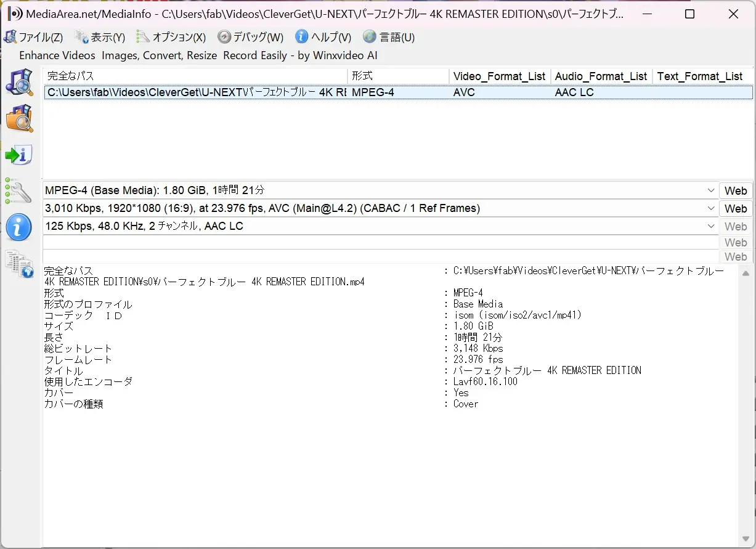
Task: Click MediaInfo app icon in title bar
Action: [x=15, y=14]
